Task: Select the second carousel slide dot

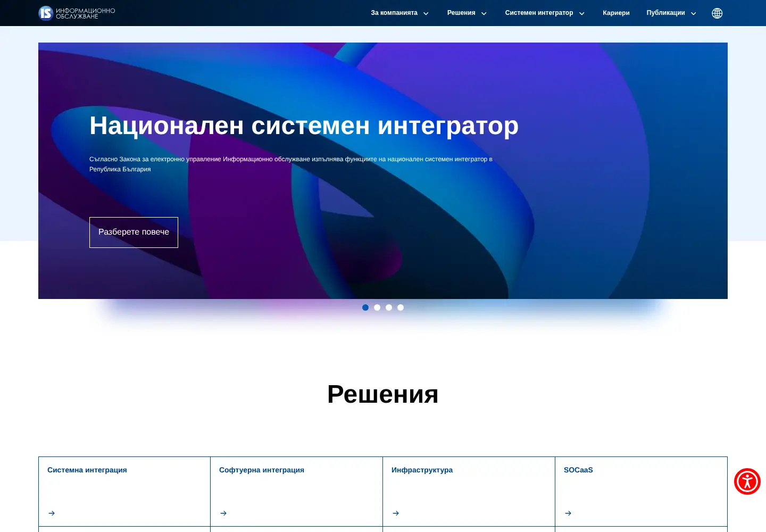Action: pos(377,307)
